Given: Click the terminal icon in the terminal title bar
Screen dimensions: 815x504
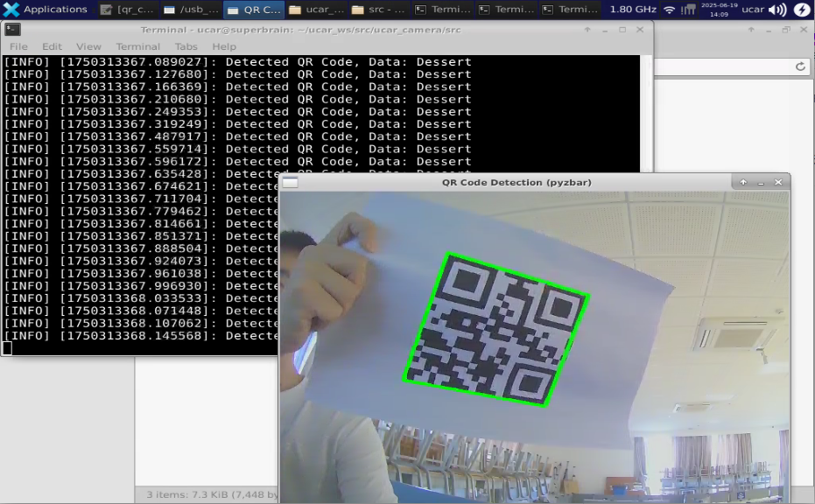Looking at the screenshot, I should tap(12, 30).
